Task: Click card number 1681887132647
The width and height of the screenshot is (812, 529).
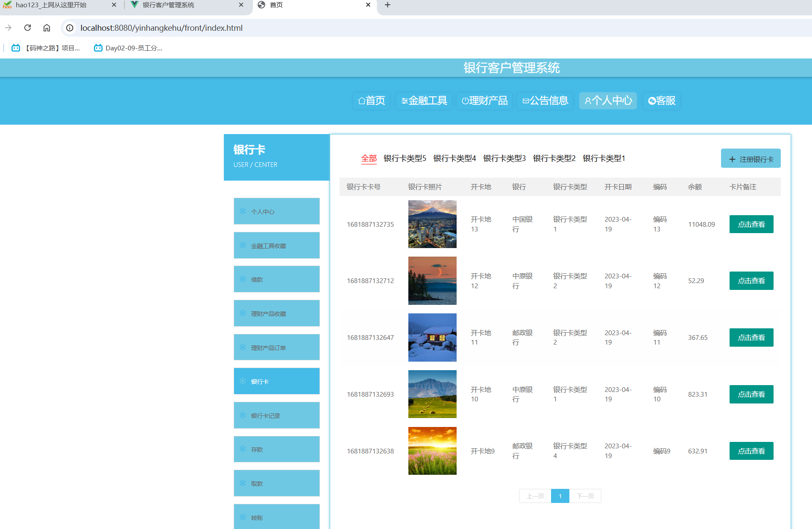Action: pyautogui.click(x=370, y=338)
